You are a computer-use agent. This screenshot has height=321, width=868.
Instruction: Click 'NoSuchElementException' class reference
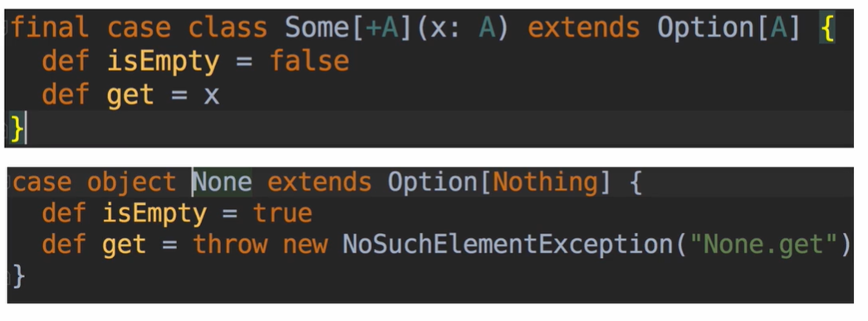(x=507, y=244)
